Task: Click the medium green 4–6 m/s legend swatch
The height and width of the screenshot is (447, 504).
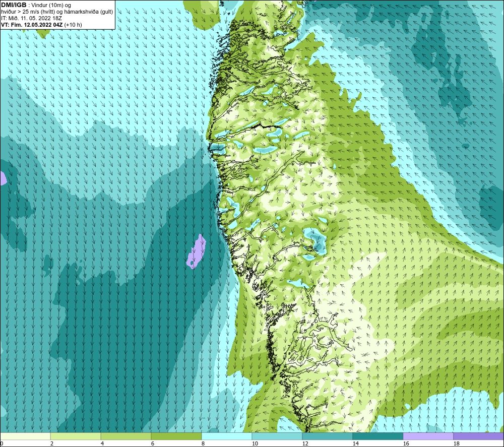Action: pyautogui.click(x=126, y=436)
